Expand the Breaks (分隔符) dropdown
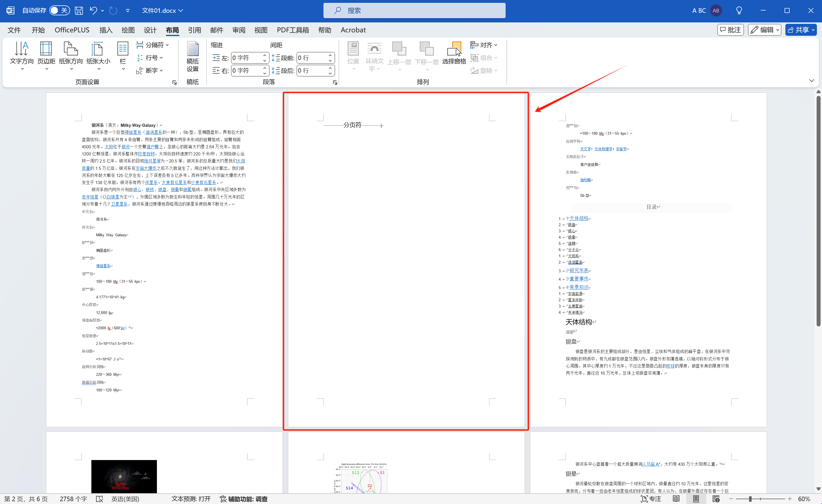 (x=153, y=45)
